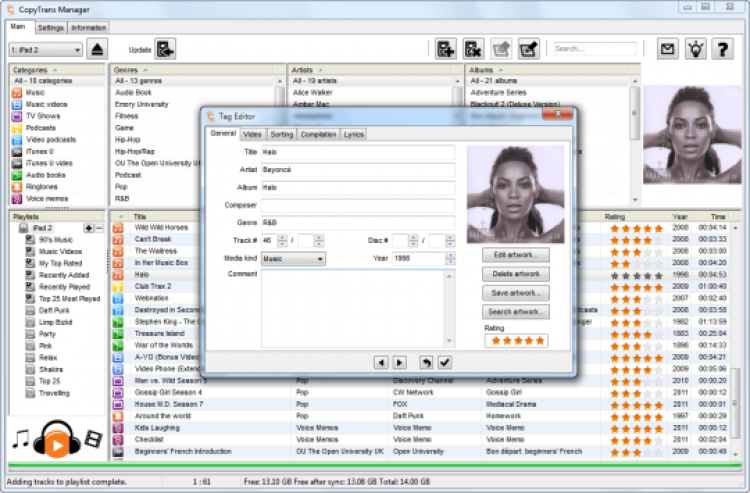Open the Main tab

pos(18,27)
